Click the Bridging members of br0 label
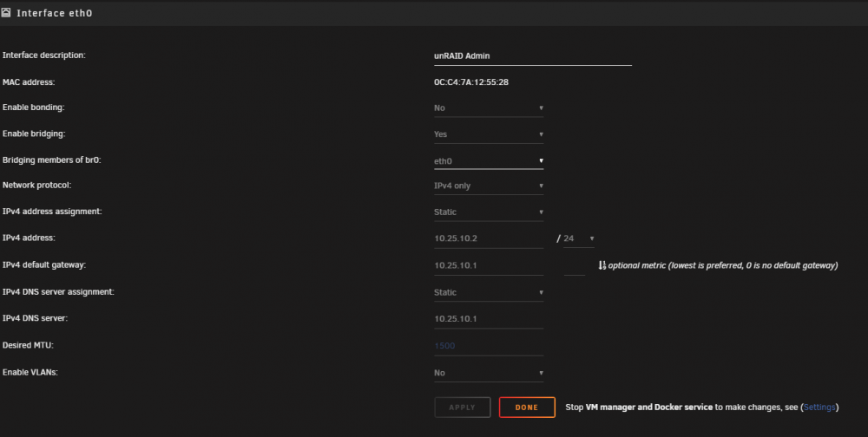The width and height of the screenshot is (868, 437). click(x=51, y=160)
